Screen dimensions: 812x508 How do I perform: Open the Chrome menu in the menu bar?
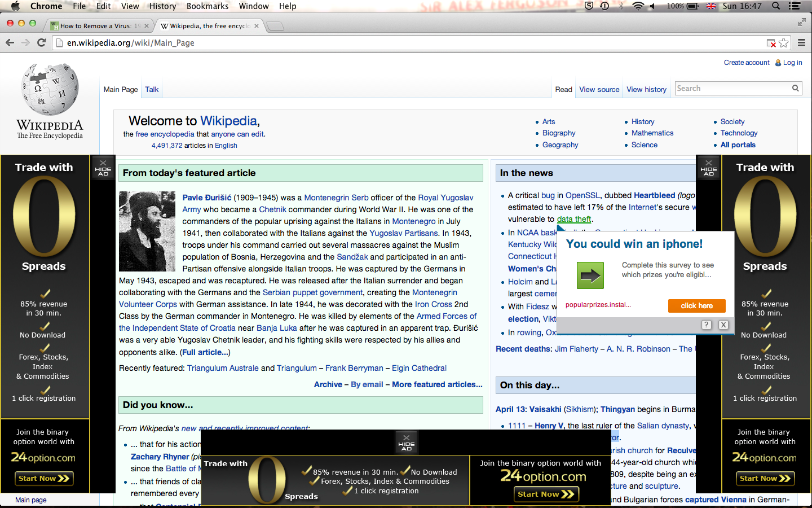pos(46,6)
